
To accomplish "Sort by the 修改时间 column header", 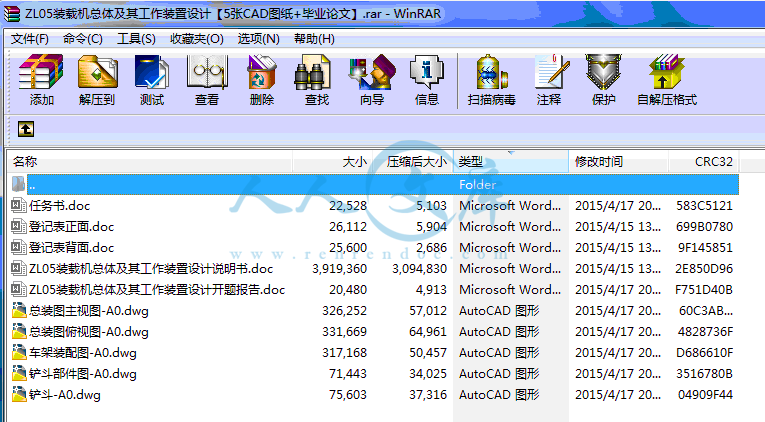I will (x=619, y=161).
